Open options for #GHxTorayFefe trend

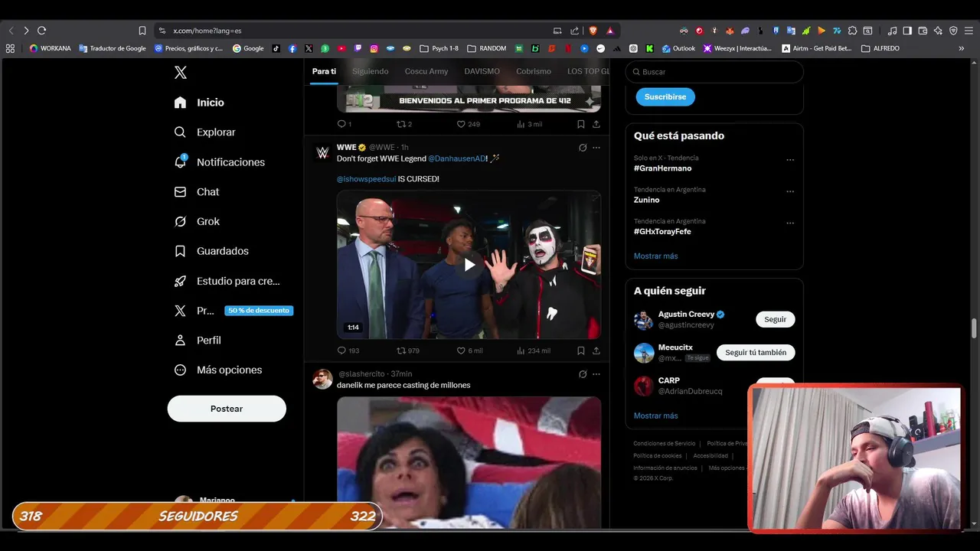[790, 223]
